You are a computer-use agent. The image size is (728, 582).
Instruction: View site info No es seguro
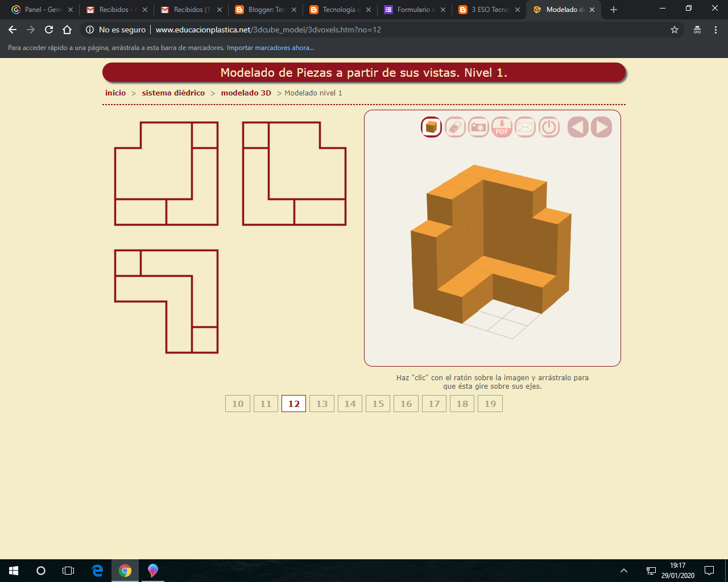(x=115, y=30)
